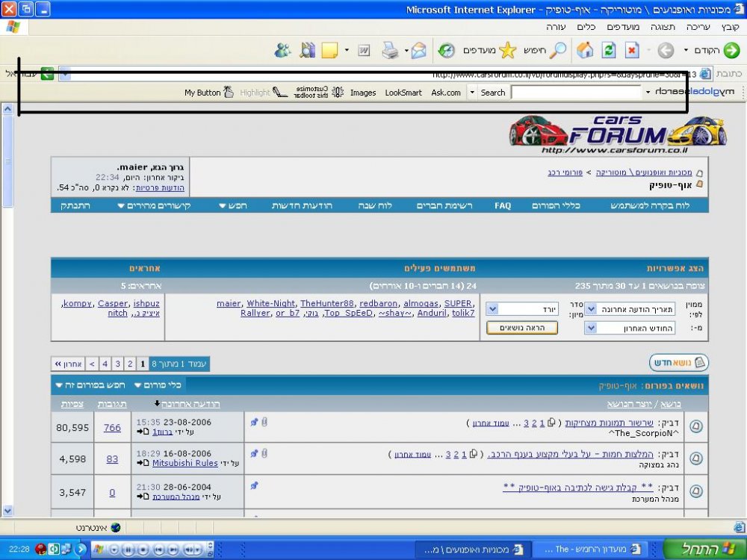The height and width of the screenshot is (560, 747).
Task: Click Log out (התנתק) in navbar
Action: [x=75, y=206]
